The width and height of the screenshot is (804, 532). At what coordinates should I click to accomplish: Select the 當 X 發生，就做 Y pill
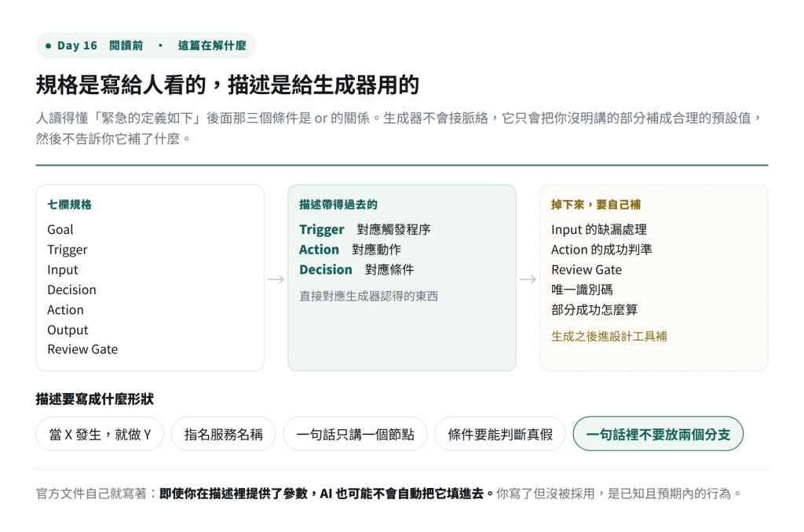100,434
